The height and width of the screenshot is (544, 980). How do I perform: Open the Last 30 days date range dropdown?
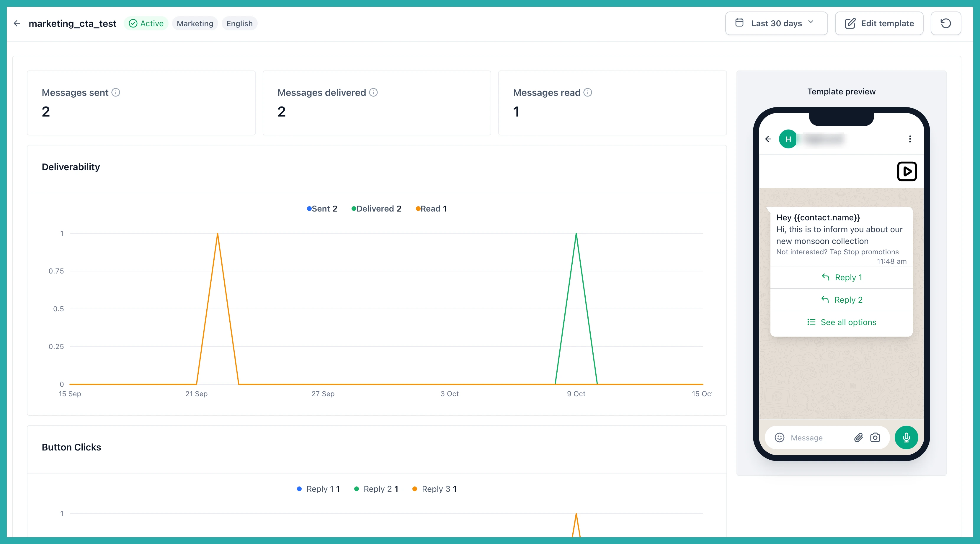coord(776,24)
